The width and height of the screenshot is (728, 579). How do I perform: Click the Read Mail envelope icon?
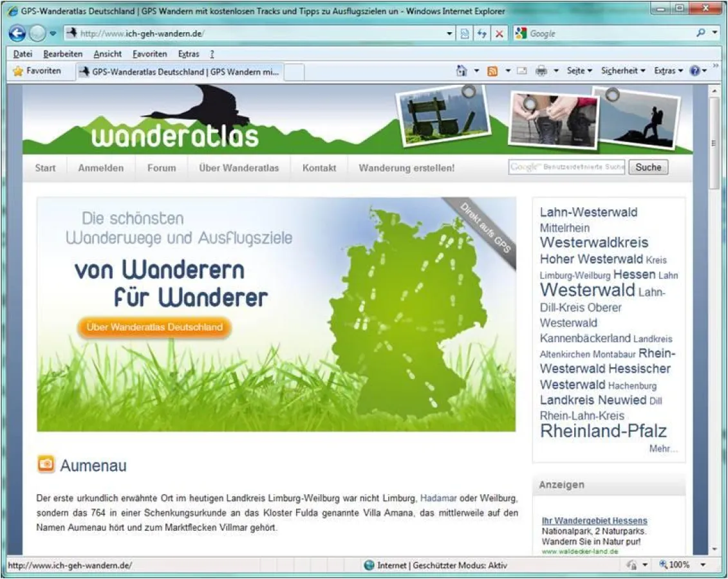coord(523,71)
